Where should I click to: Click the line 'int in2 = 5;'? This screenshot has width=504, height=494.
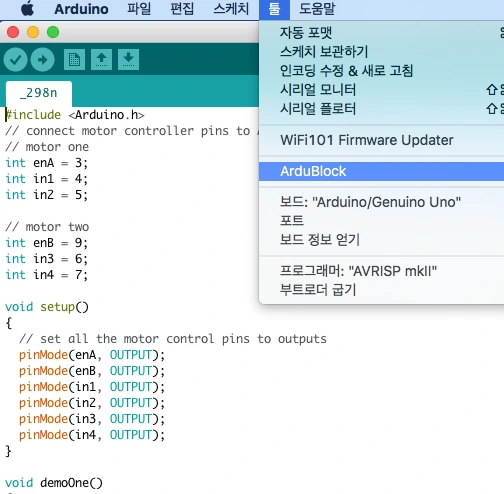46,195
